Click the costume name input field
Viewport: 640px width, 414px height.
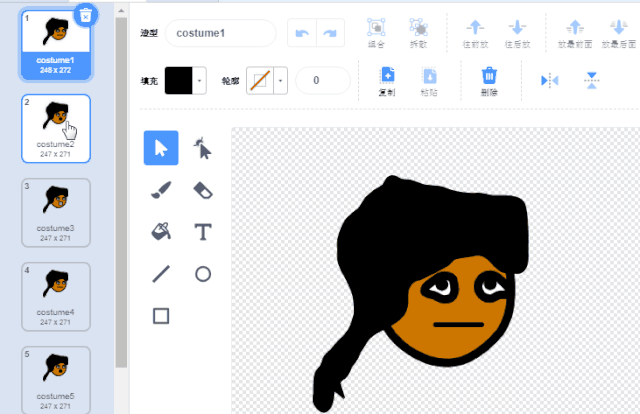coord(220,34)
